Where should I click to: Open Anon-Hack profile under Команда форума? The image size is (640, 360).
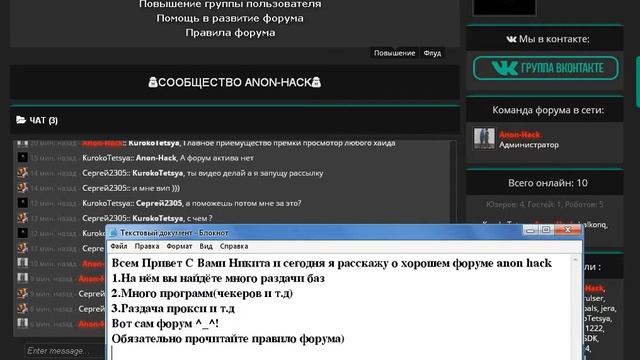tap(519, 135)
